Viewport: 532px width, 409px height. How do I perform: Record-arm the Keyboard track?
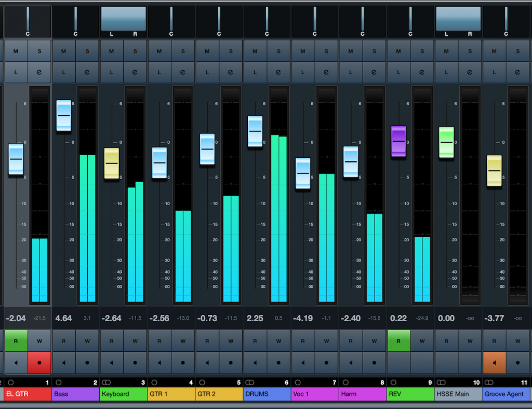135,362
